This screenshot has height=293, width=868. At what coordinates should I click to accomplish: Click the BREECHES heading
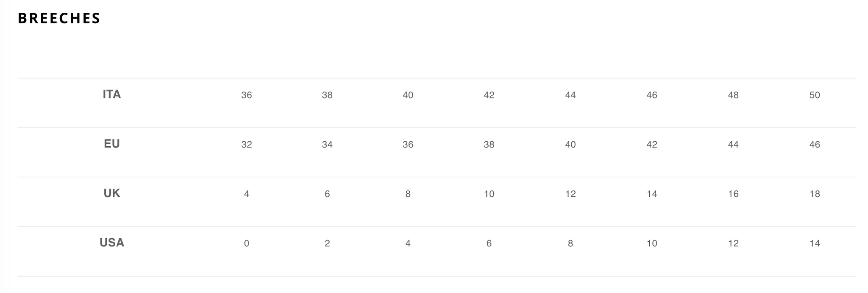pyautogui.click(x=59, y=18)
